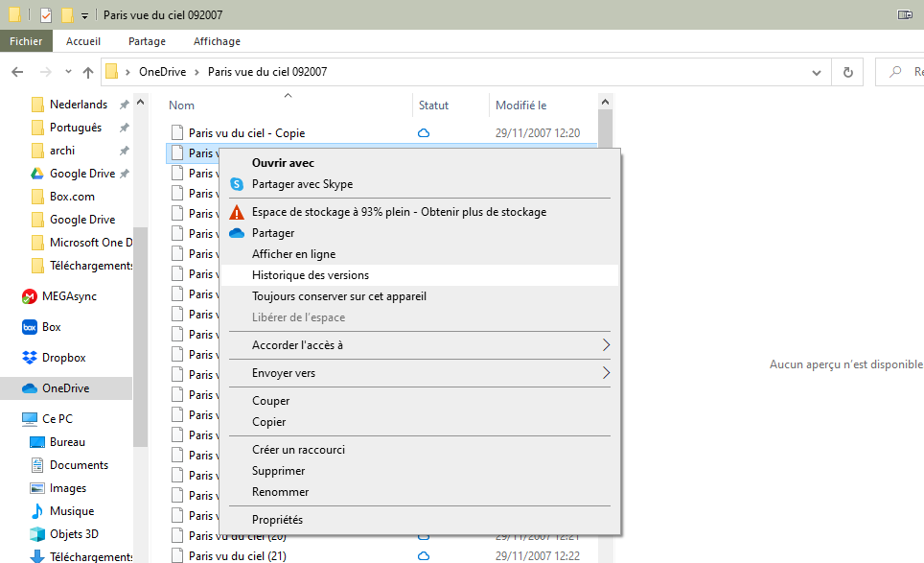Click cloud status icon of Paris vu du ciel - Copie

click(423, 133)
